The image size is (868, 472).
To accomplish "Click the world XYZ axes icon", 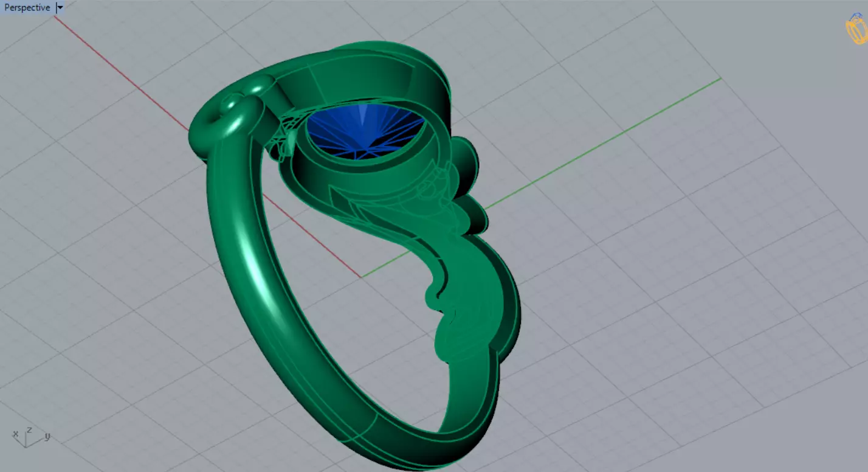I will click(30, 437).
